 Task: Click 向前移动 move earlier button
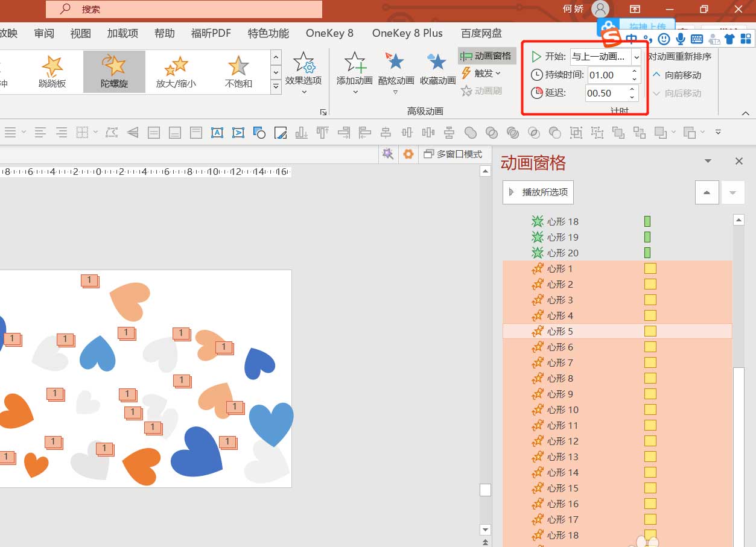677,75
